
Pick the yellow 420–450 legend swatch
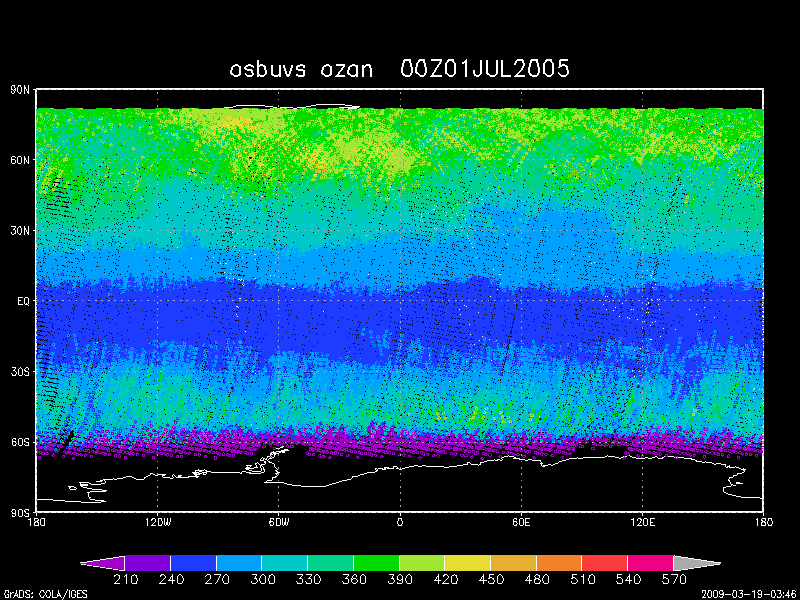click(x=467, y=563)
